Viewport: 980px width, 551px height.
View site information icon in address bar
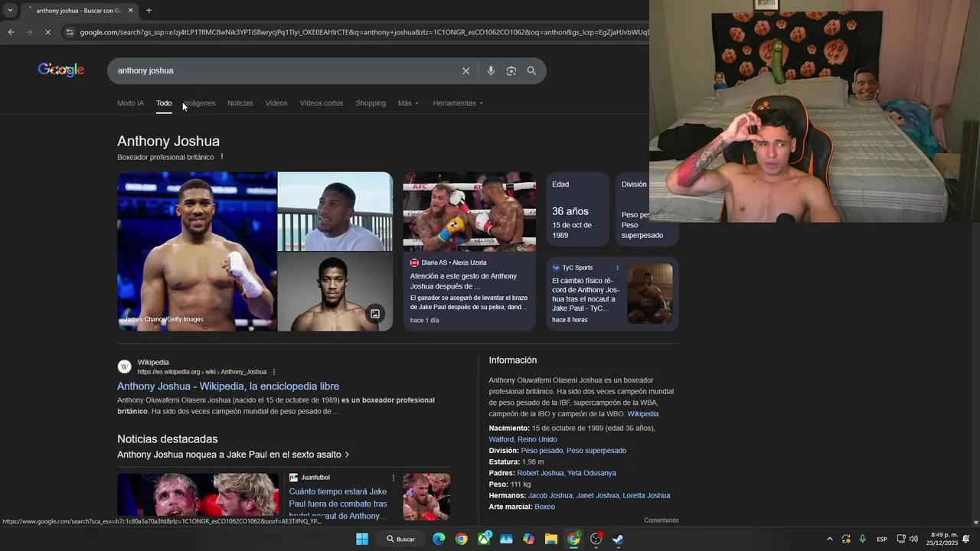(70, 32)
